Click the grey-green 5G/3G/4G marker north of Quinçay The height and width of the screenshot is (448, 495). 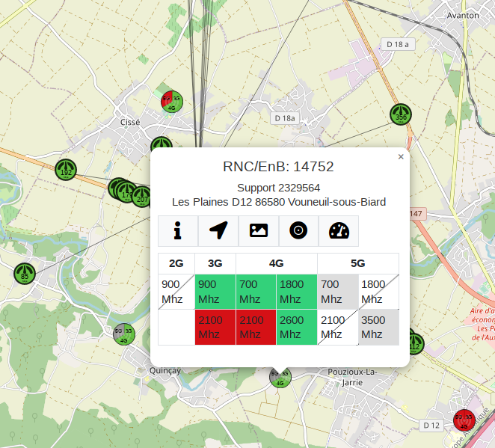[x=124, y=334]
